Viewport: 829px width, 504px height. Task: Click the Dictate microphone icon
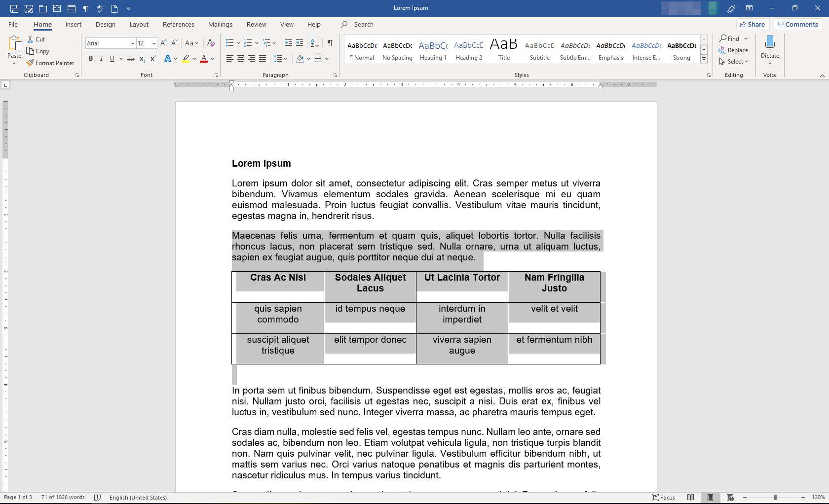(770, 43)
